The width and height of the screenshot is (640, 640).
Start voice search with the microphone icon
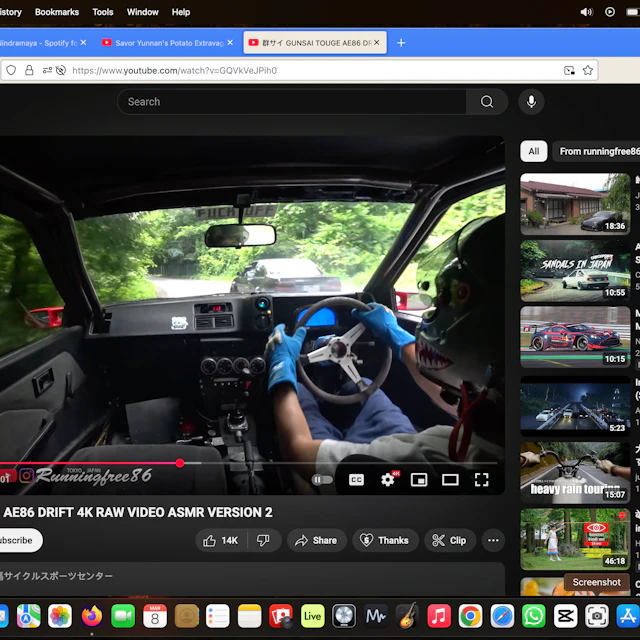531,101
